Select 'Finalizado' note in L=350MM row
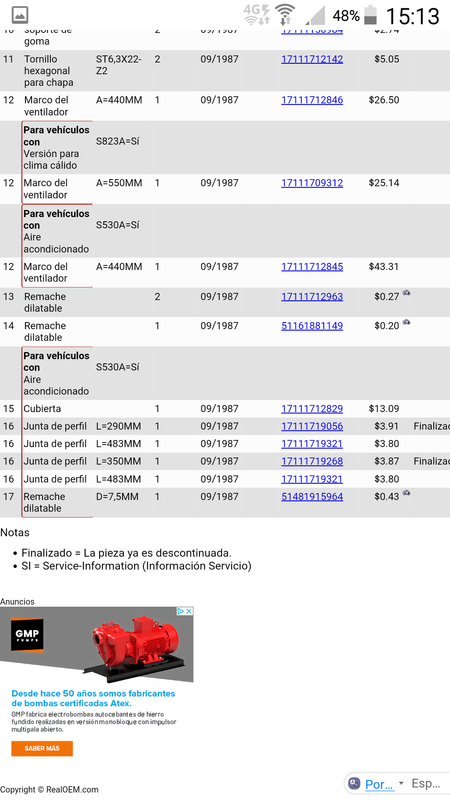Screen dimensions: 450x800 tap(432, 461)
